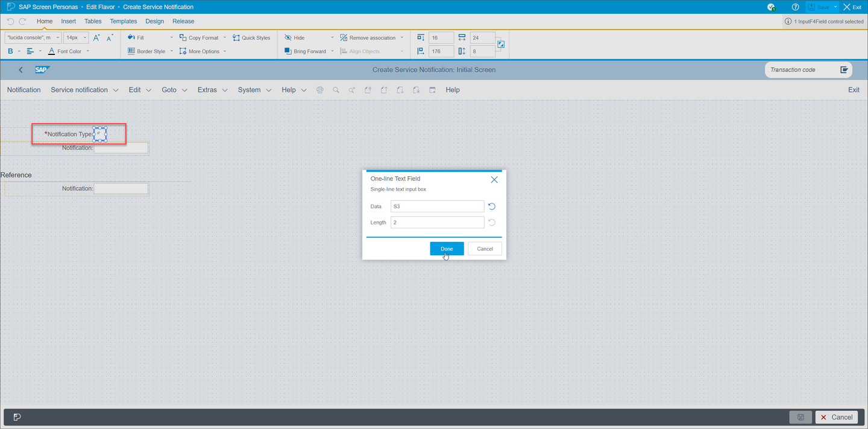The width and height of the screenshot is (868, 429).
Task: Click Done in the text field dialog
Action: (x=447, y=249)
